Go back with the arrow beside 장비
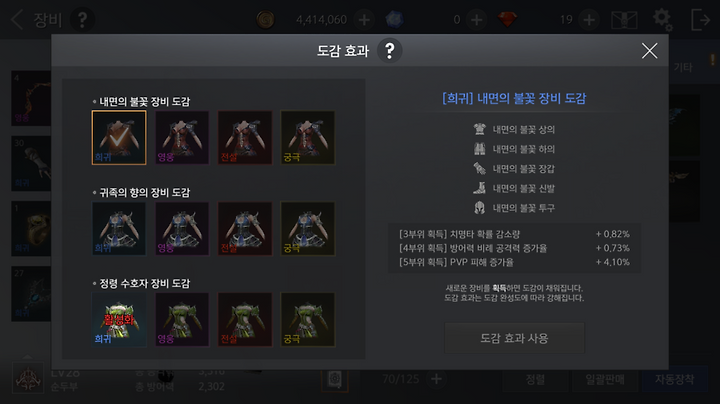This screenshot has height=404, width=720. pyautogui.click(x=17, y=20)
